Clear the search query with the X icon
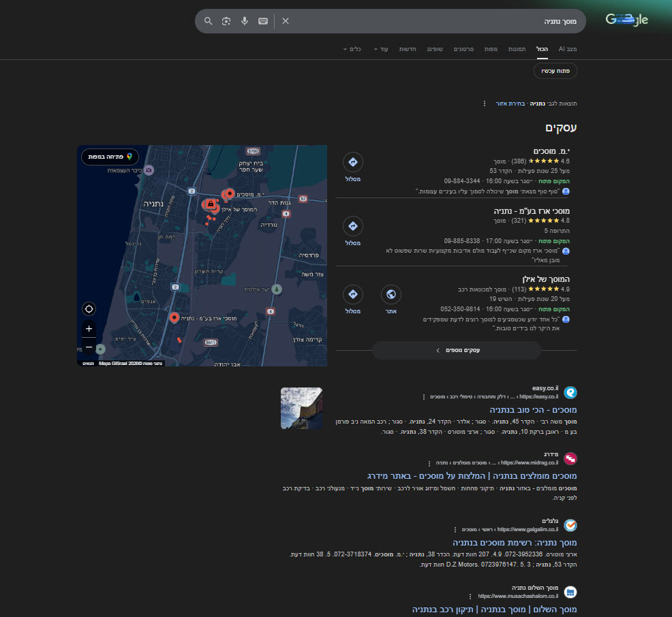The width and height of the screenshot is (672, 617). [285, 21]
